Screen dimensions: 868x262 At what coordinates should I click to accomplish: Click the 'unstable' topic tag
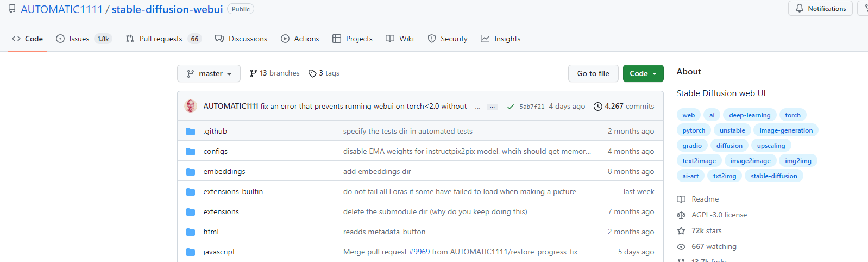[732, 130]
